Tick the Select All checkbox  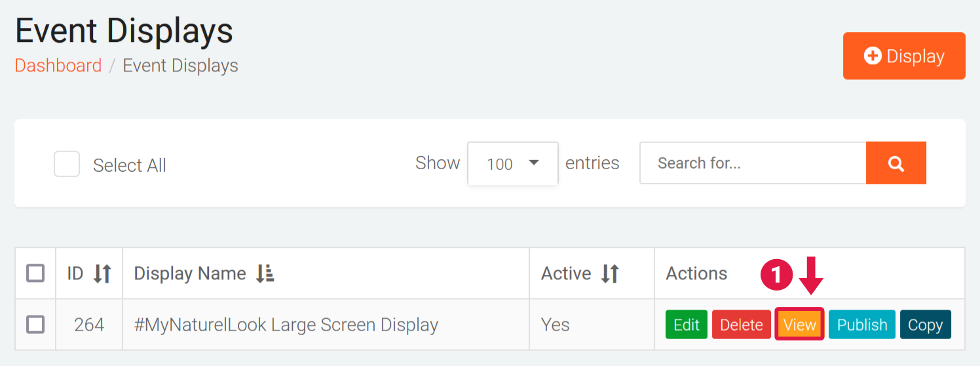[x=67, y=164]
